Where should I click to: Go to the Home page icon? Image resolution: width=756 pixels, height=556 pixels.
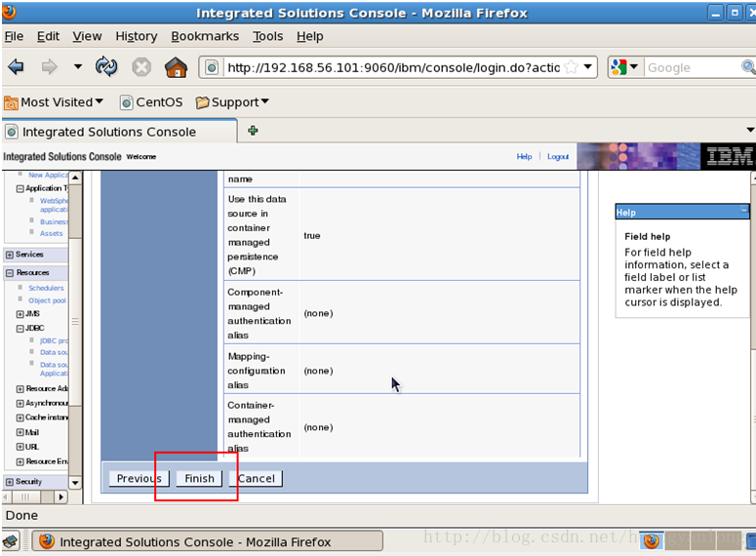point(176,67)
